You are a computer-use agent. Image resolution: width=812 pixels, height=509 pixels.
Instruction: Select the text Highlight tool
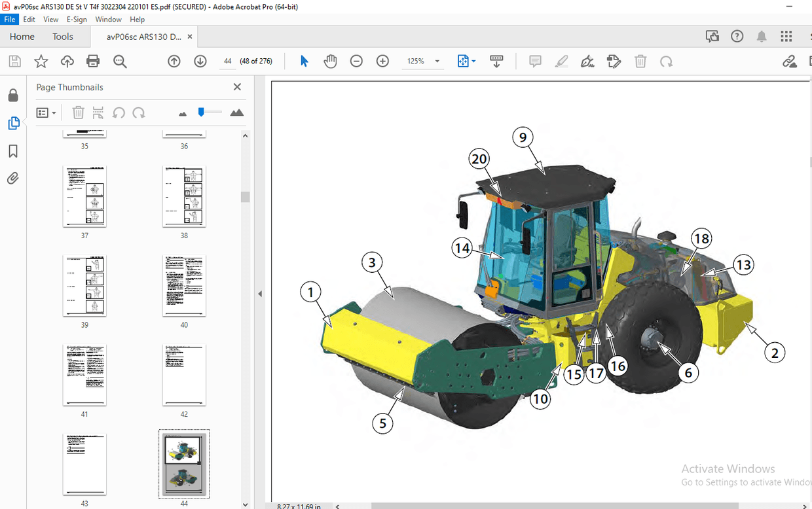pos(561,61)
